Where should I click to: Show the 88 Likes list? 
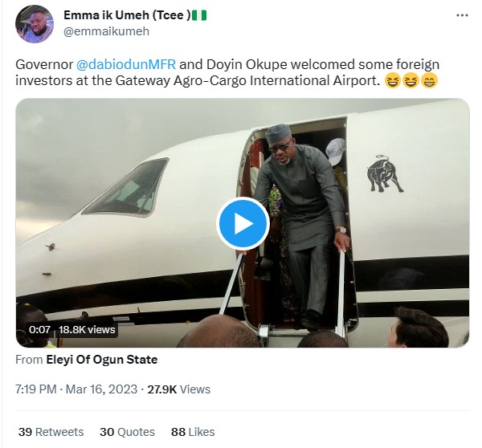coord(193,432)
